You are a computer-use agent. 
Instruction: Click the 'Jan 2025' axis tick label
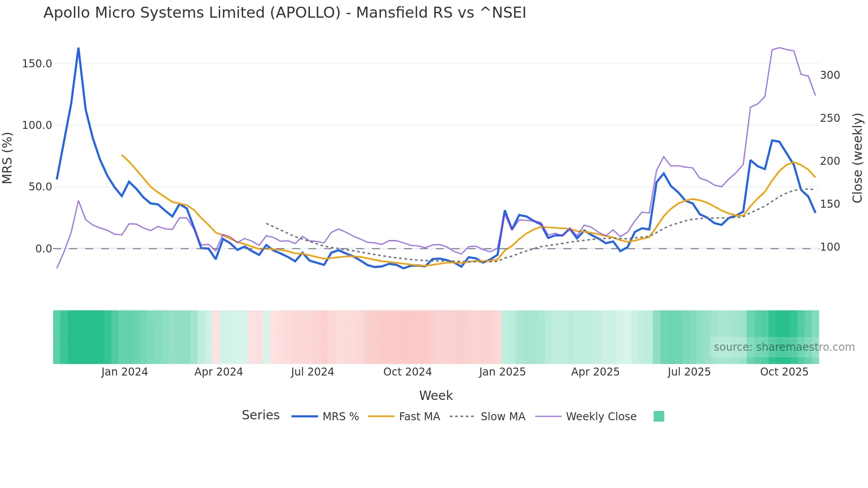click(x=502, y=372)
